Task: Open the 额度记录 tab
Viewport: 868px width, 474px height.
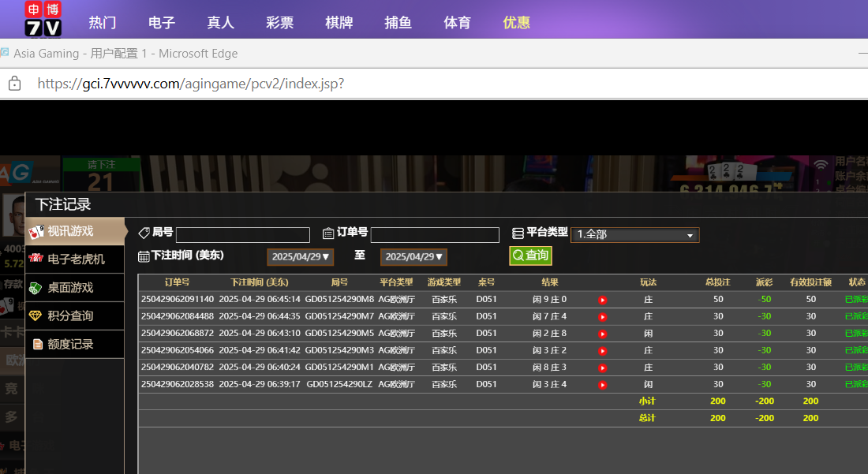Action: click(x=76, y=344)
